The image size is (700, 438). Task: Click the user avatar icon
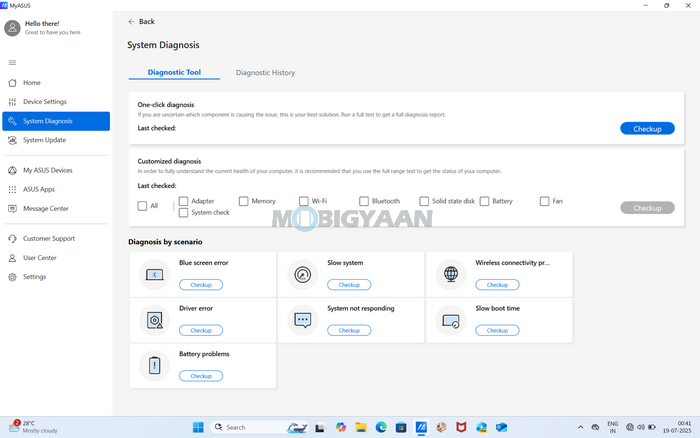coord(12,28)
